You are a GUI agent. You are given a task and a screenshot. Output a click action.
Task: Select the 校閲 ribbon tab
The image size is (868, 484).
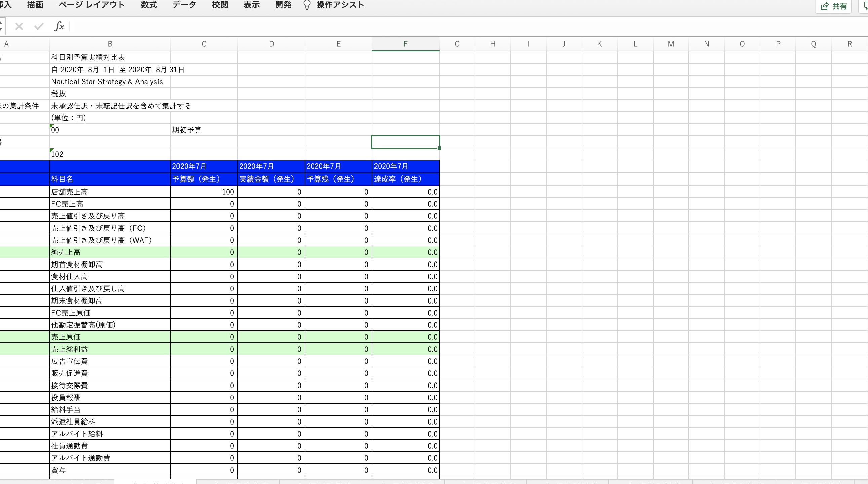pos(220,5)
